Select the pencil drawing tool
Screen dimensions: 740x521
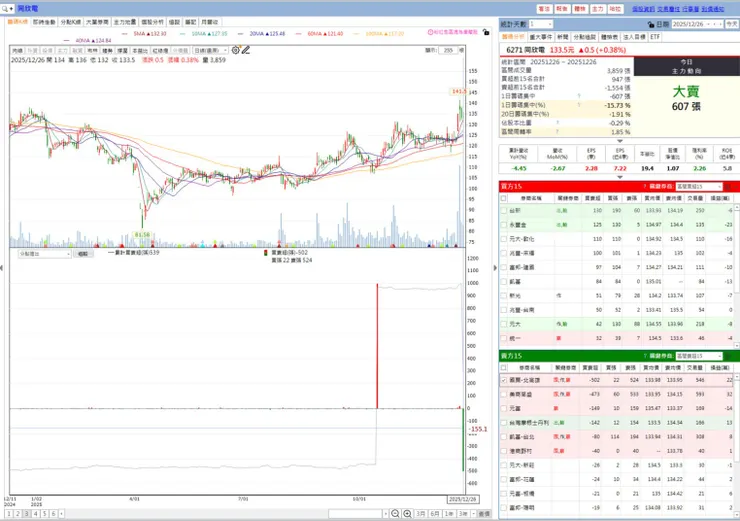pyautogui.click(x=245, y=50)
